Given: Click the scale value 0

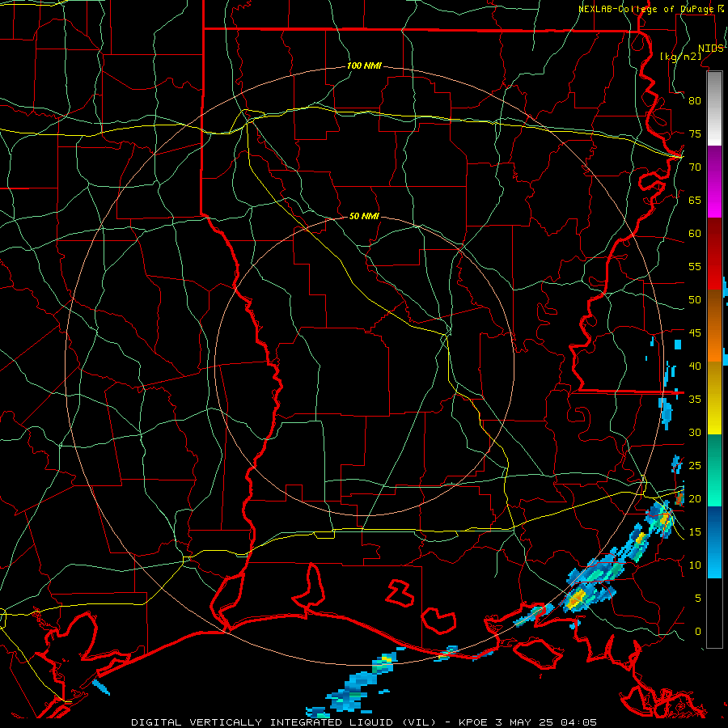Looking at the screenshot, I should [698, 632].
